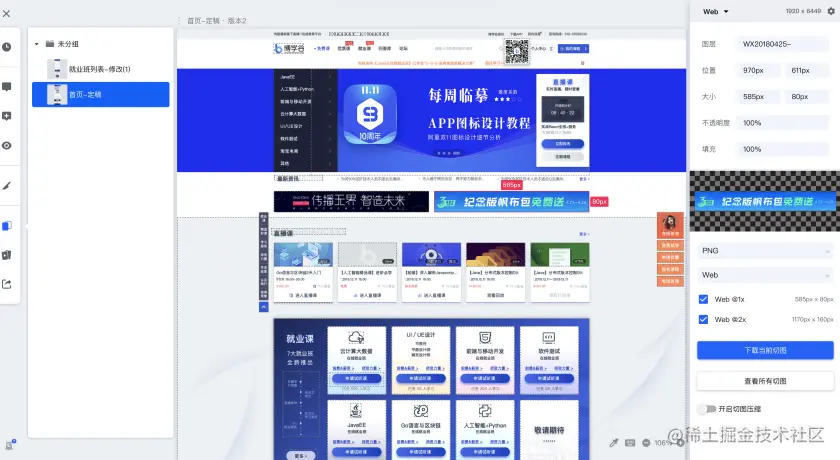The width and height of the screenshot is (840, 460).
Task: Click the blue design-board panel icon in the sidebar
Action: pyautogui.click(x=6, y=226)
